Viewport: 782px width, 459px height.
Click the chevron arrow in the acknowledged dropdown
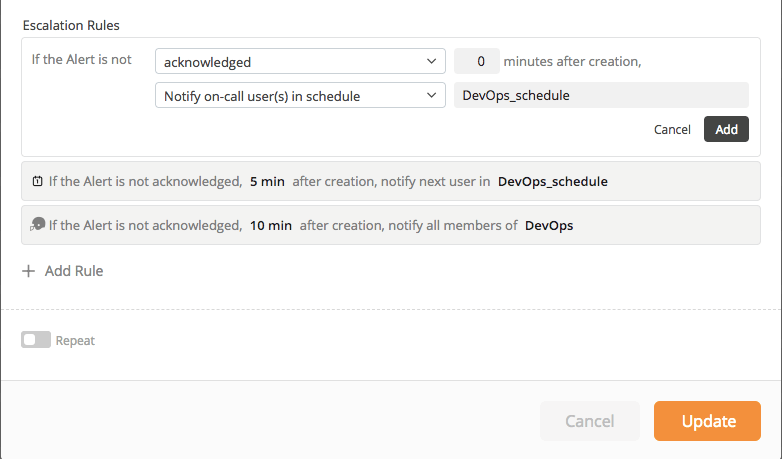coord(431,61)
